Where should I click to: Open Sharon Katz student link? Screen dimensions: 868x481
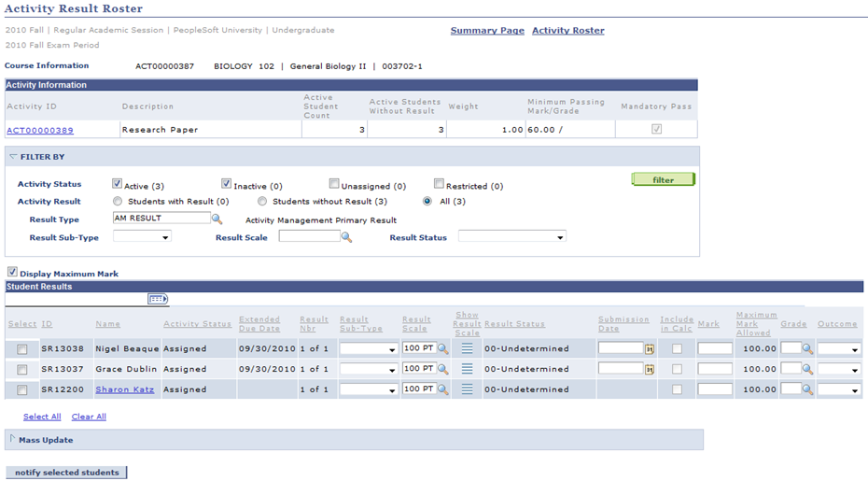[x=124, y=389]
